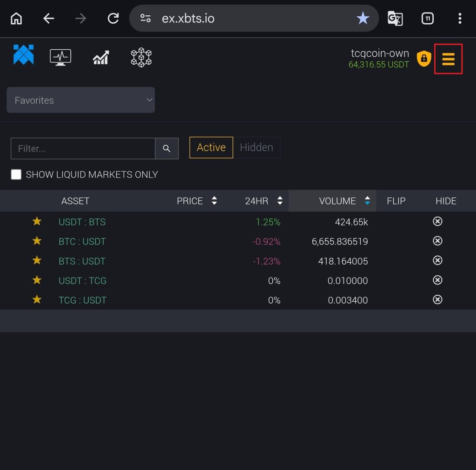Enable Show Liquid Markets Only checkbox
Viewport: 476px width, 470px height.
coord(16,174)
